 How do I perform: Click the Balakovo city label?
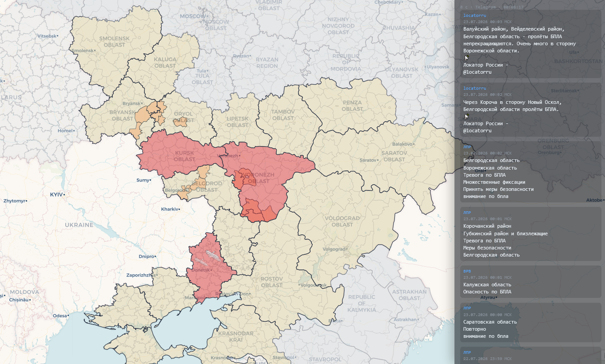(402, 144)
